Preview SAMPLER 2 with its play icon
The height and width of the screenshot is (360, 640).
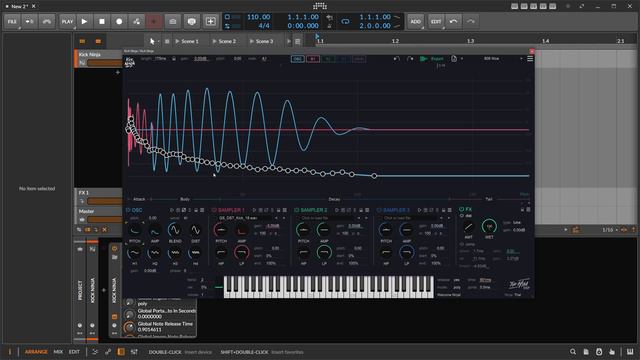[337, 210]
